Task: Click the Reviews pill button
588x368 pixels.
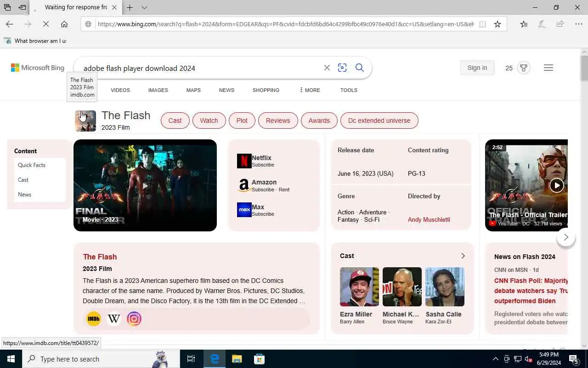Action: click(278, 121)
